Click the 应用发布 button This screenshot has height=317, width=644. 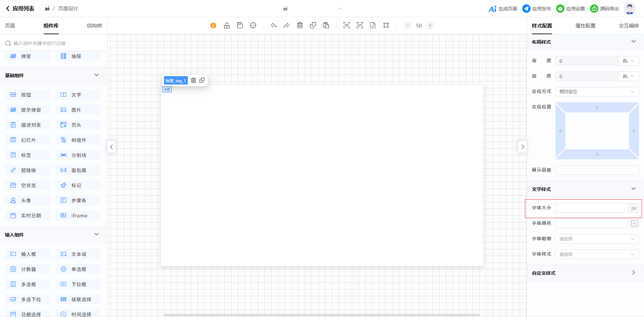(537, 9)
